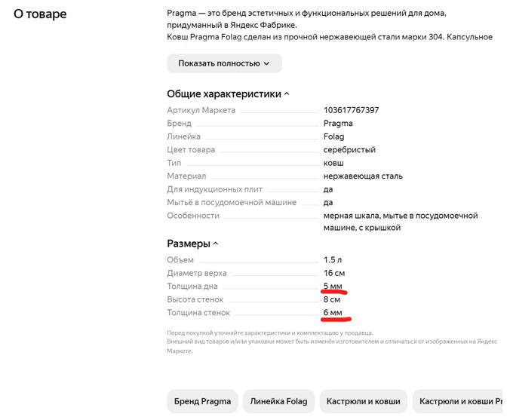Click the "О товаре" heading
513x420 pixels.
pos(40,14)
